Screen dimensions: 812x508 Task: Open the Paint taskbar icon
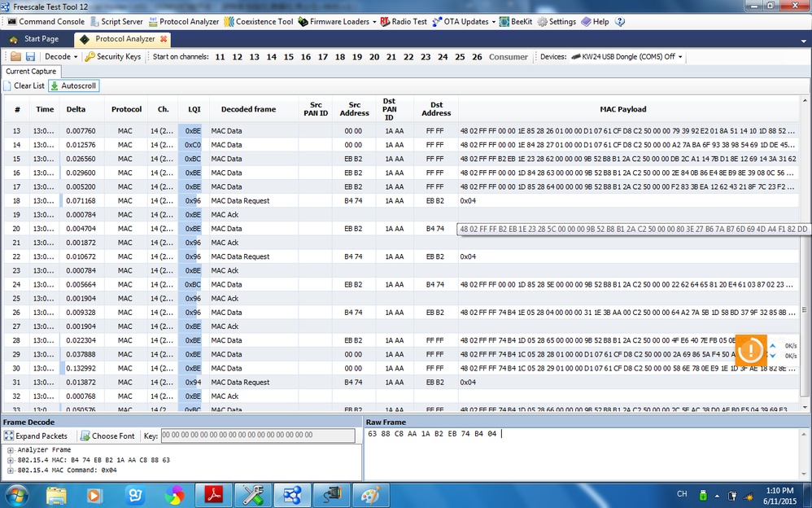point(371,496)
